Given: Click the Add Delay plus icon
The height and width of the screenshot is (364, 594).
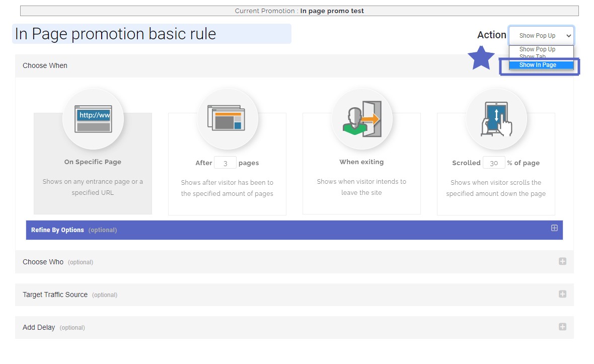Looking at the screenshot, I should tap(562, 327).
